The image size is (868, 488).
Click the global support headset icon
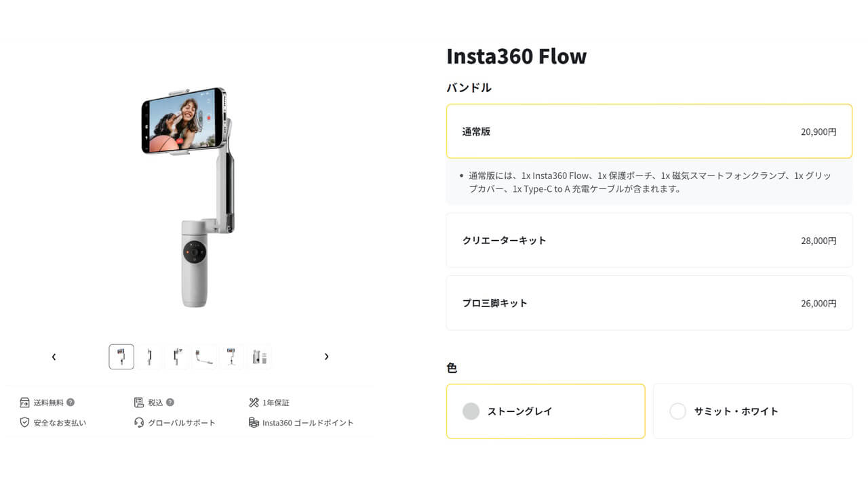(x=138, y=422)
